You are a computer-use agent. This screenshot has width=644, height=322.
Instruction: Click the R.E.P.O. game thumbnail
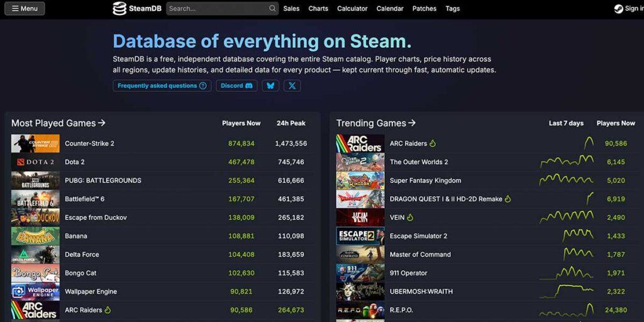click(x=360, y=310)
